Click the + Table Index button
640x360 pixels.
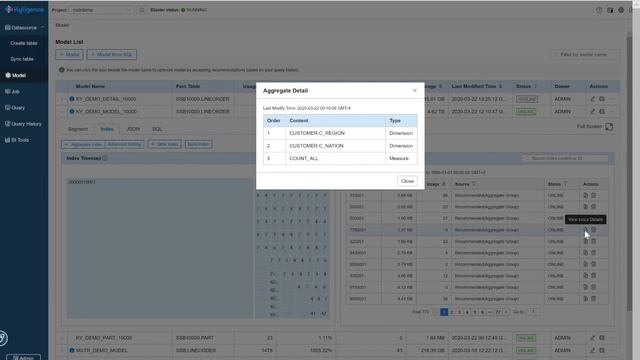(x=164, y=144)
